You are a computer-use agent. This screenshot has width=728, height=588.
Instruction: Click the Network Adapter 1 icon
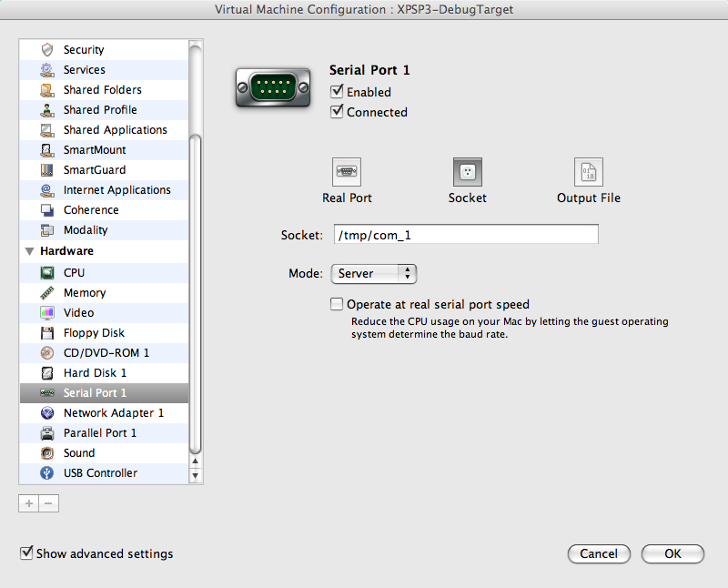pyautogui.click(x=47, y=413)
